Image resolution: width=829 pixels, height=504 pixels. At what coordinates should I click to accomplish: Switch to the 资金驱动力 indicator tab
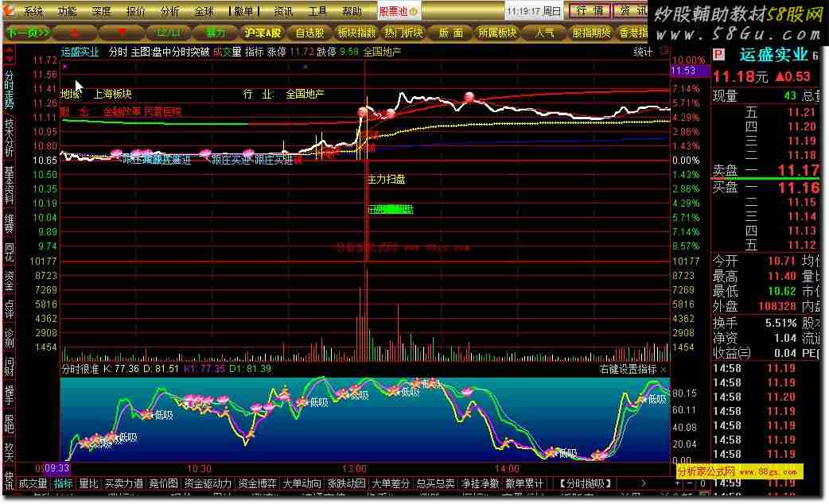(208, 483)
